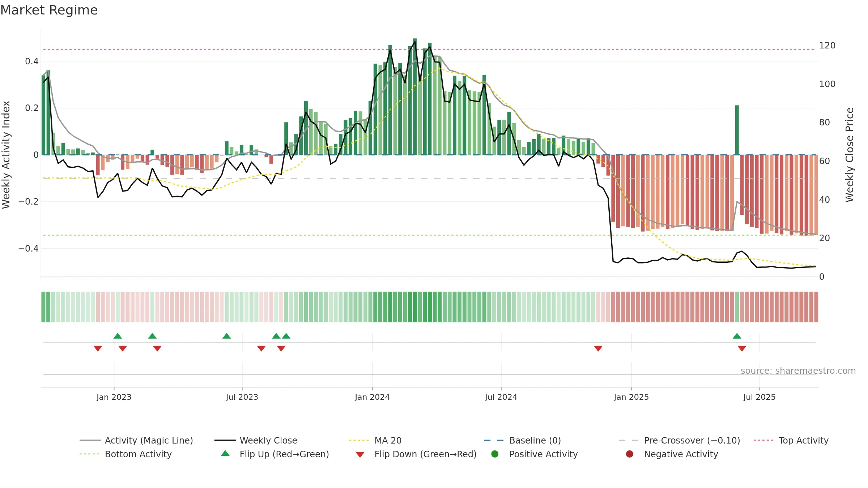Click the −0.2 tick on the left axis
Image resolution: width=868 pixels, height=488 pixels.
(28, 201)
